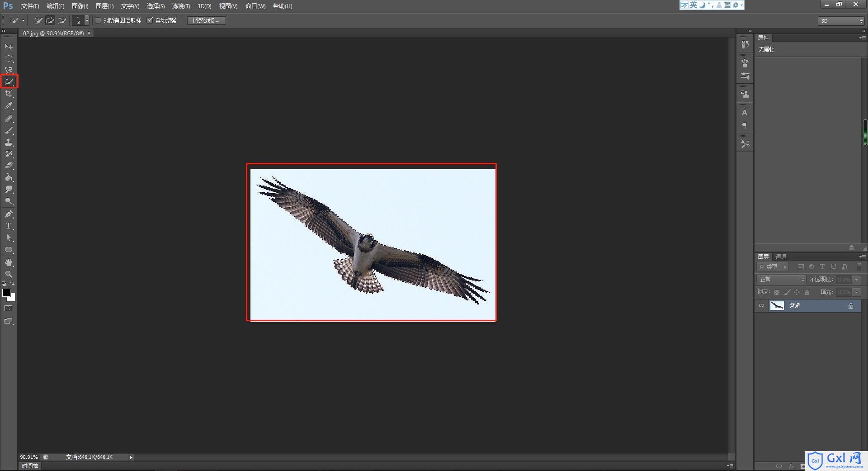Screen dimensions: 868x471
Task: Toggle lock transparent pixels
Action: pos(777,292)
